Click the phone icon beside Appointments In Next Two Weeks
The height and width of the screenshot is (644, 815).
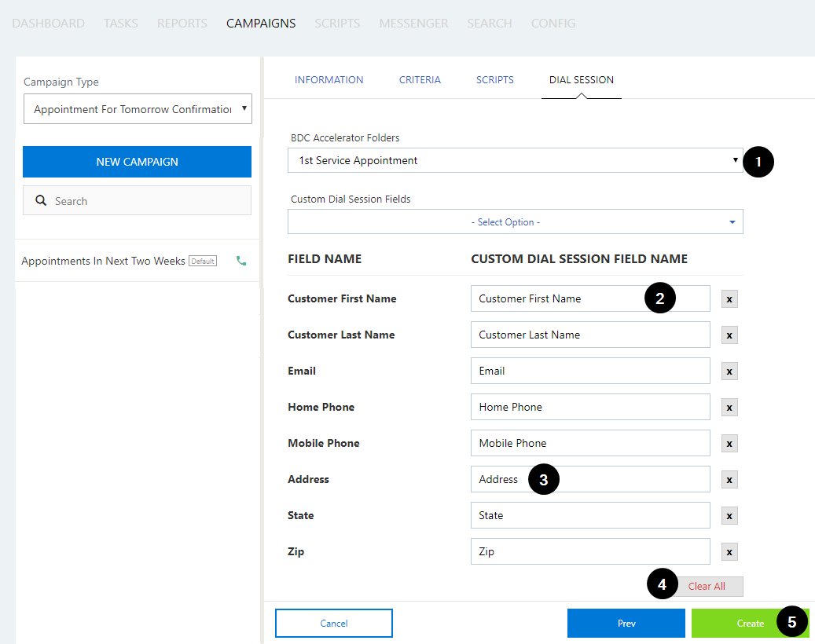point(241,261)
